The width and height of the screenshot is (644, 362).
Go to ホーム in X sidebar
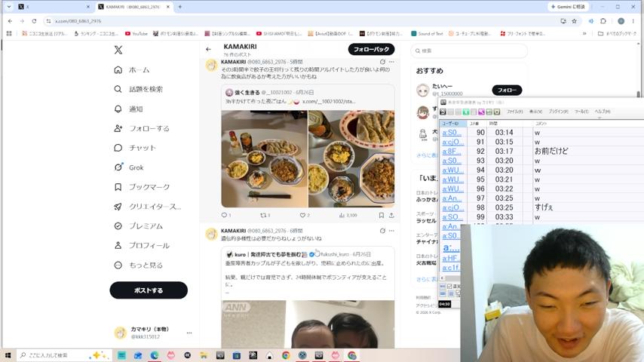pos(132,70)
